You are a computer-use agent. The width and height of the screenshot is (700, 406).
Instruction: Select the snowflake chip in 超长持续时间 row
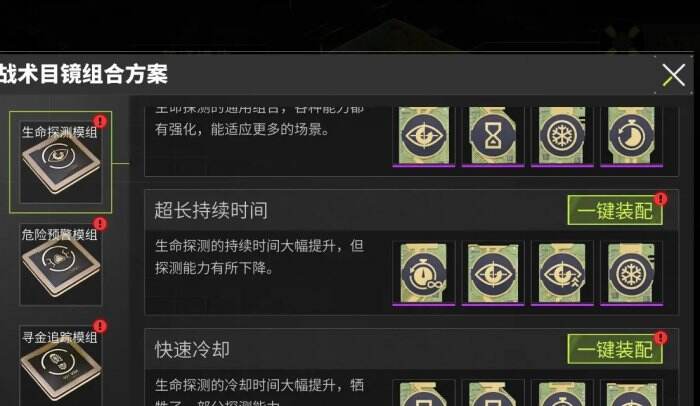(632, 273)
